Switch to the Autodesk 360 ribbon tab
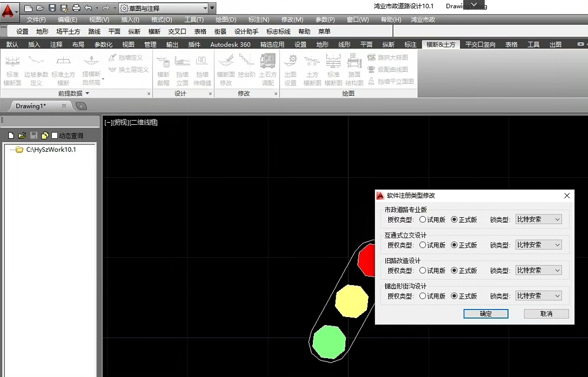Viewport: 588px width, 377px height. (230, 45)
